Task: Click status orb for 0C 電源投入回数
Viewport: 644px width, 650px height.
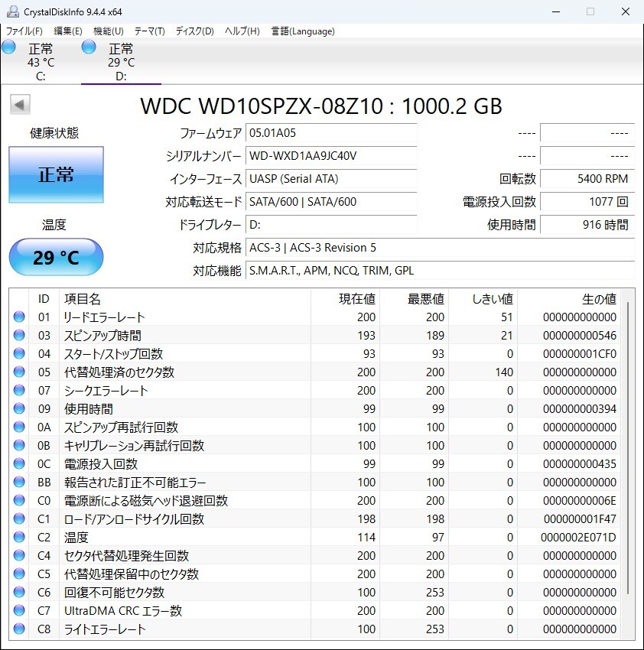Action: 19,463
